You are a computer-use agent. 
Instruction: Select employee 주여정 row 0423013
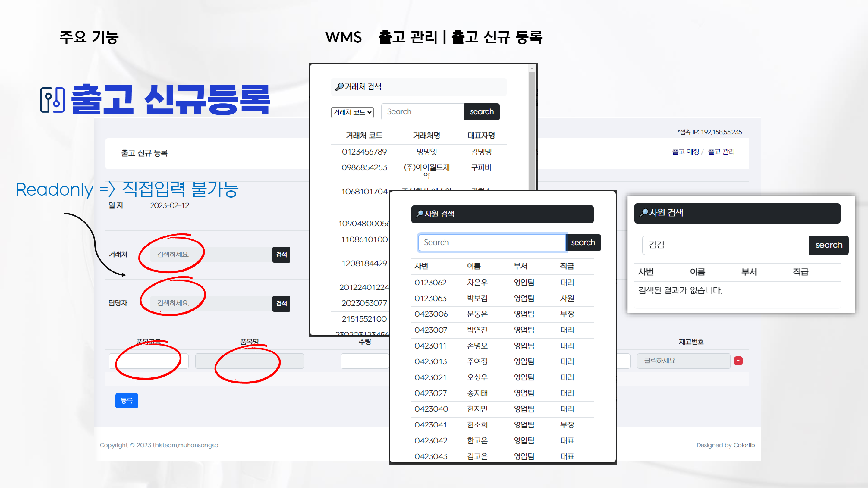[502, 362]
